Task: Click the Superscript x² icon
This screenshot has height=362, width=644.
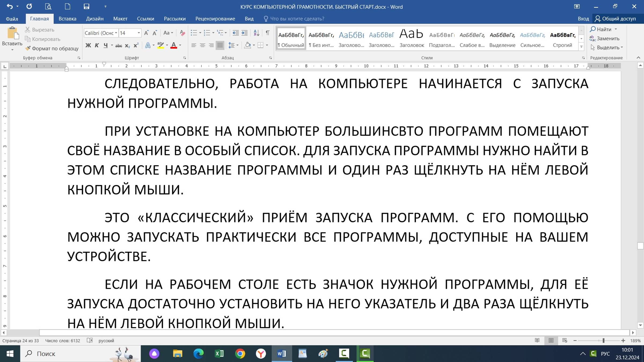Action: tap(136, 45)
